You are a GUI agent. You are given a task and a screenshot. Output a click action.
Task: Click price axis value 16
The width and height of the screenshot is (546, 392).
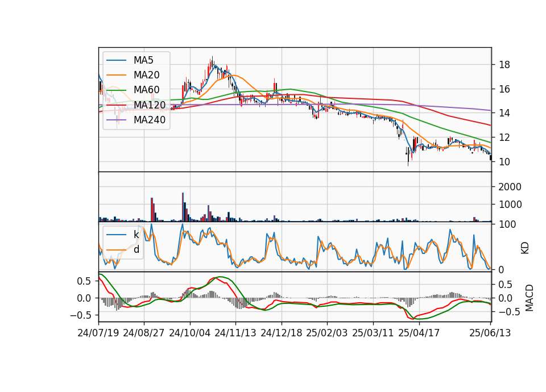[x=504, y=89]
